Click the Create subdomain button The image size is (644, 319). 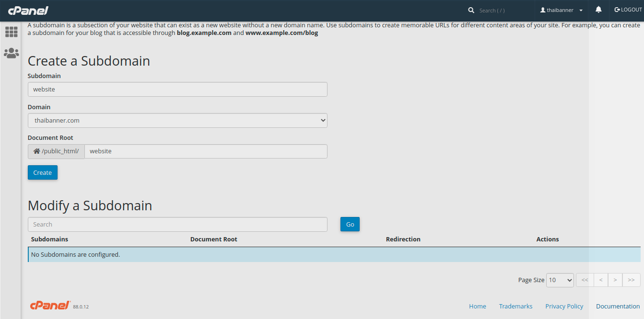coord(43,173)
